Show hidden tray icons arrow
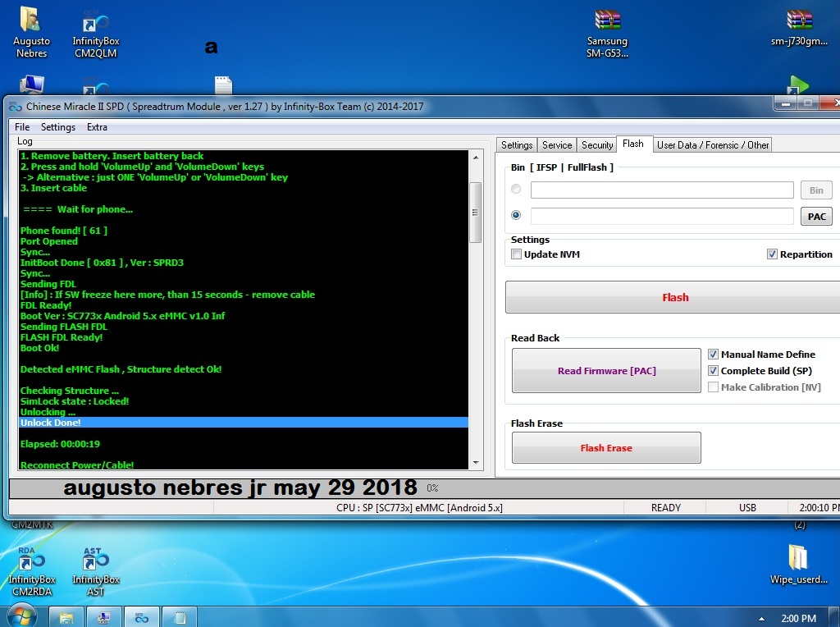This screenshot has width=840, height=627. [761, 619]
